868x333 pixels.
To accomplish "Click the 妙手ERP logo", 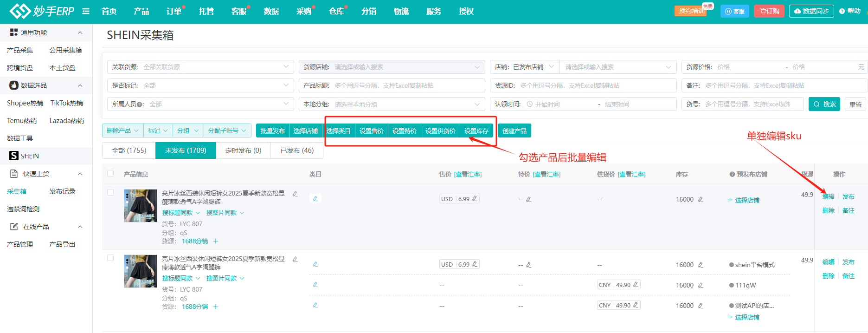I will [x=42, y=11].
